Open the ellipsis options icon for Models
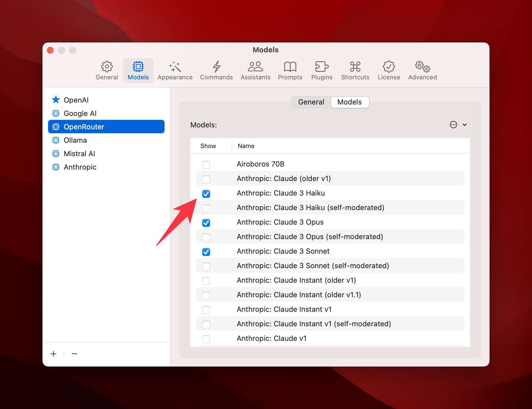The image size is (532, 409). 453,125
